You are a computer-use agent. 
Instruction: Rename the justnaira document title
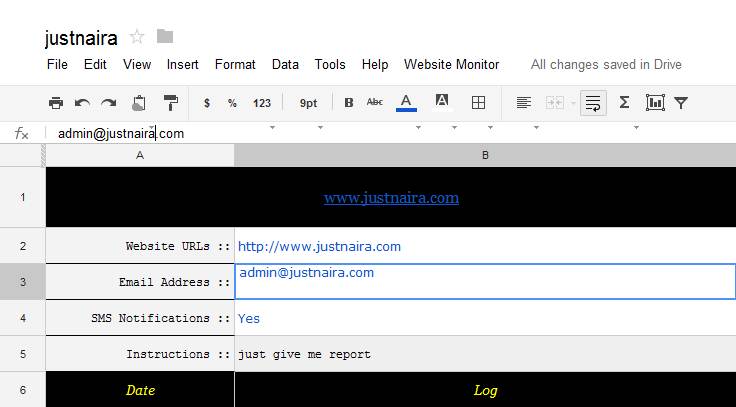(81, 38)
